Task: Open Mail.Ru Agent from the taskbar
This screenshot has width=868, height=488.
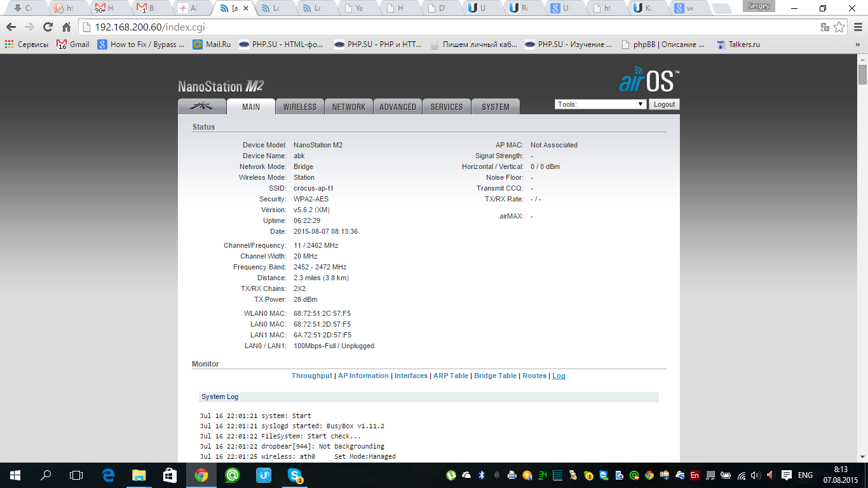Action: [x=232, y=475]
